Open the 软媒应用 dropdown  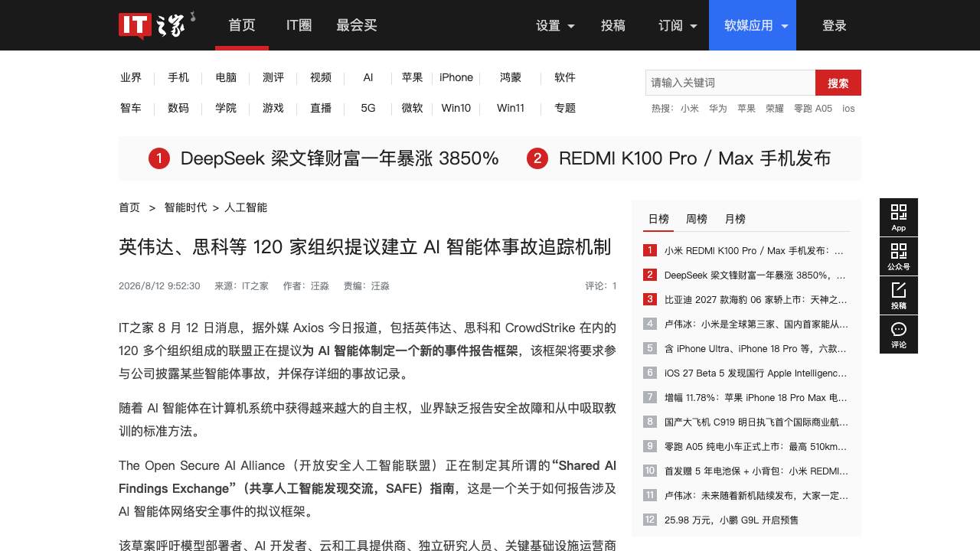753,25
